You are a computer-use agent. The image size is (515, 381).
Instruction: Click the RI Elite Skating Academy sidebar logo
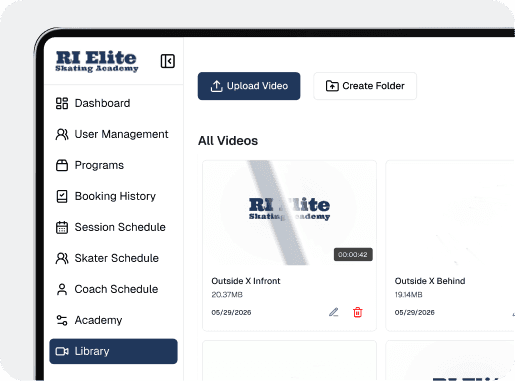pos(97,61)
